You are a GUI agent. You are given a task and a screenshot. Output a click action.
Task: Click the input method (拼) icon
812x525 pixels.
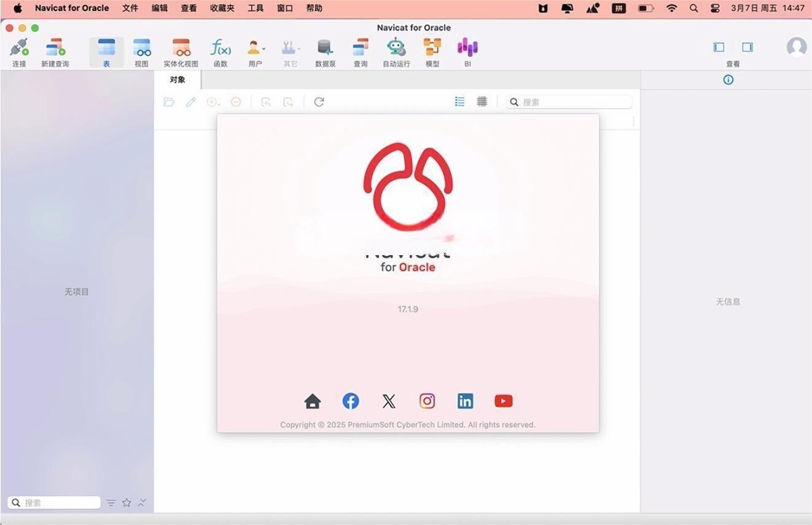point(619,8)
